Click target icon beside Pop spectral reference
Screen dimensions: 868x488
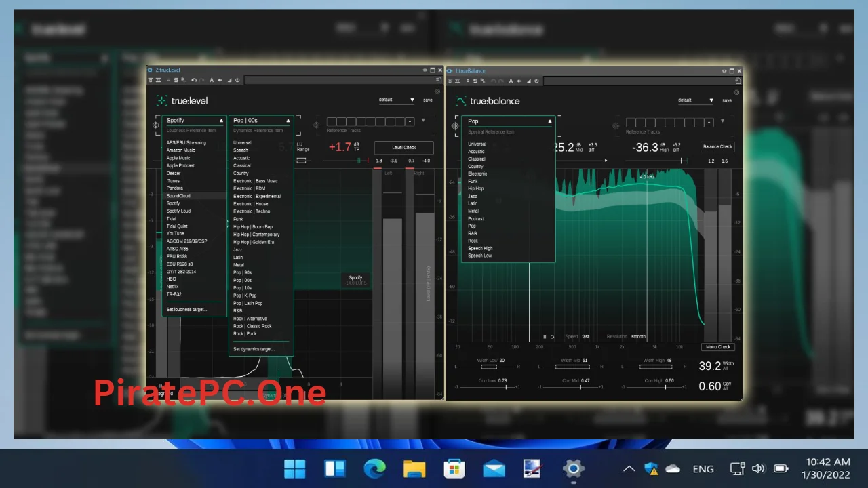click(455, 126)
